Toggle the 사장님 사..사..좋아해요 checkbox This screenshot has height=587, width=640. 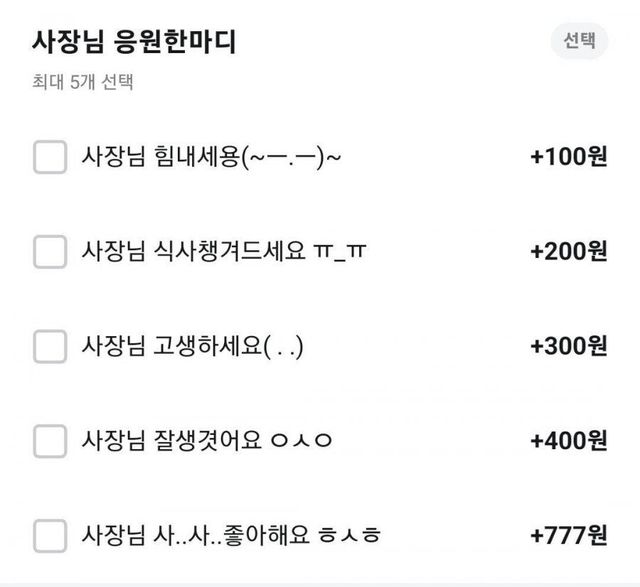click(x=50, y=535)
